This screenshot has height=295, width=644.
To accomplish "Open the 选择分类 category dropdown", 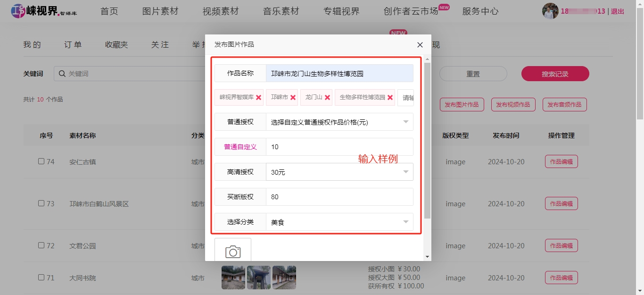I will 339,222.
